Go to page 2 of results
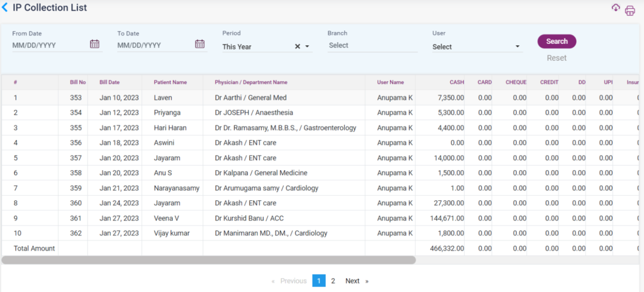The image size is (644, 292). [333, 281]
